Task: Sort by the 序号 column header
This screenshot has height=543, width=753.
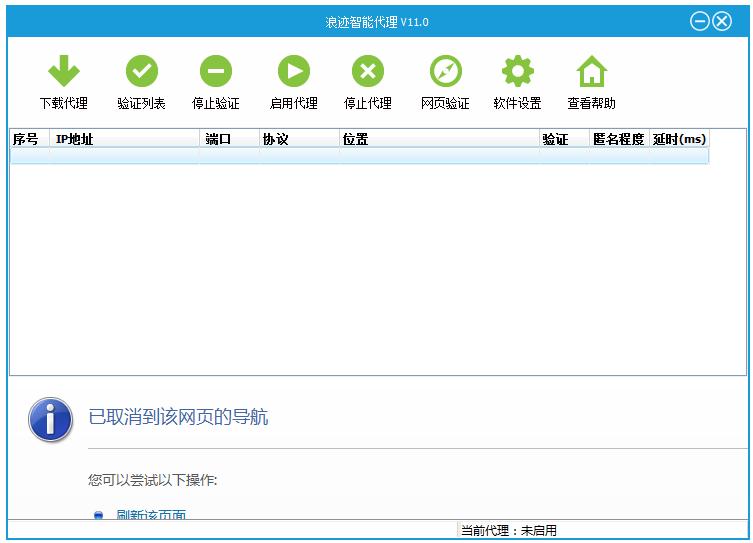Action: [27, 140]
